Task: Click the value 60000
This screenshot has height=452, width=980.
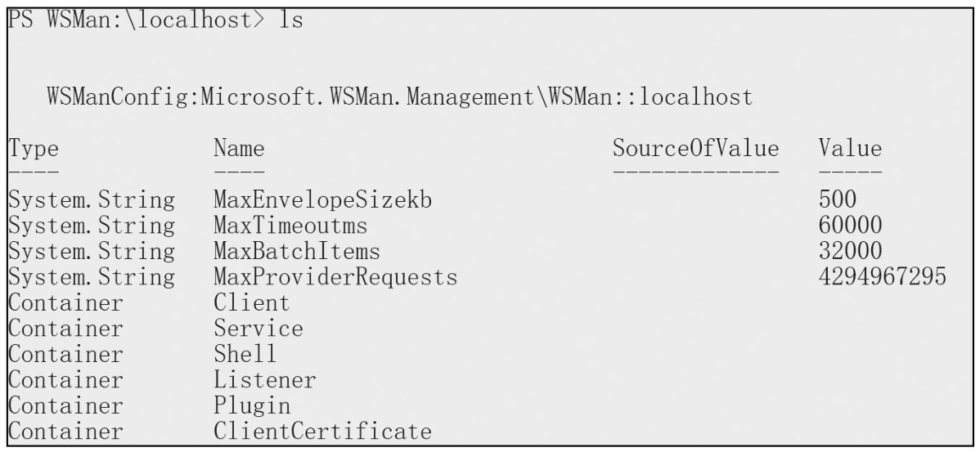Action: 850,226
